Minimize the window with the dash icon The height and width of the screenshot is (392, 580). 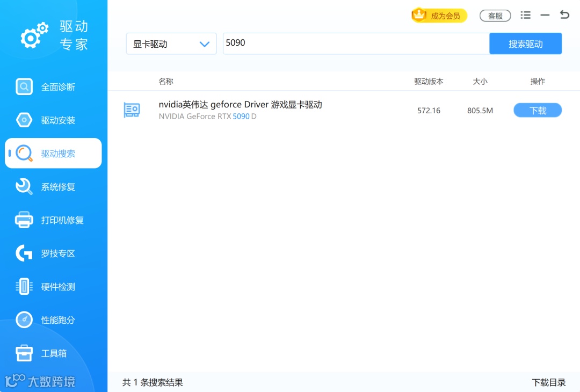click(x=545, y=15)
